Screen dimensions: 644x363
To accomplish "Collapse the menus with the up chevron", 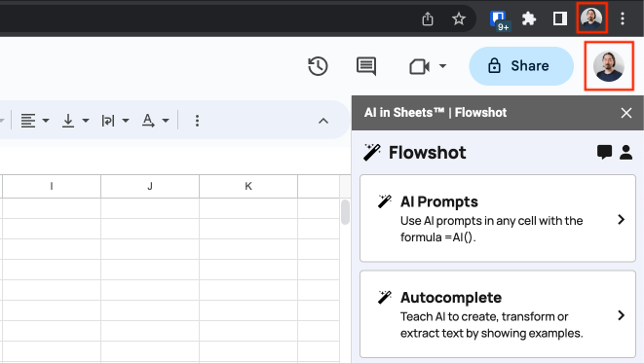I will 323,121.
